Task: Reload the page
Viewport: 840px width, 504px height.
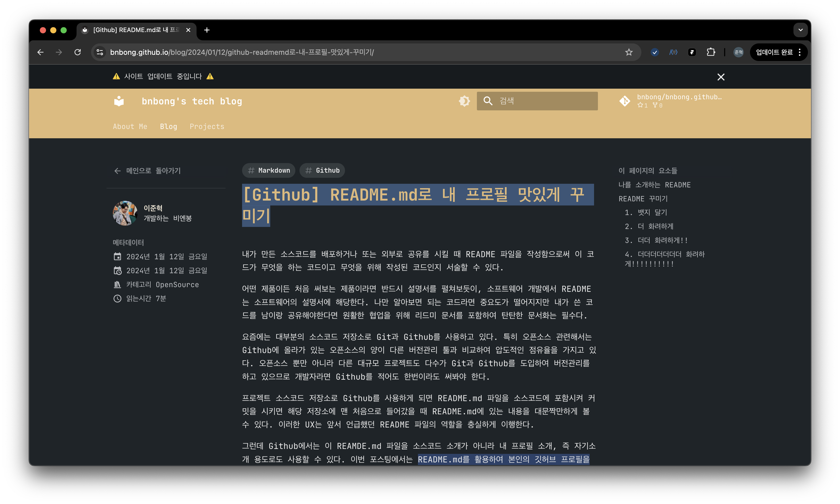Action: [x=78, y=52]
